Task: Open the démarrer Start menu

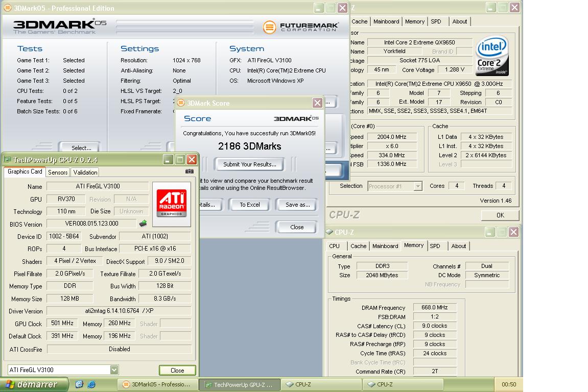Action: (x=35, y=384)
